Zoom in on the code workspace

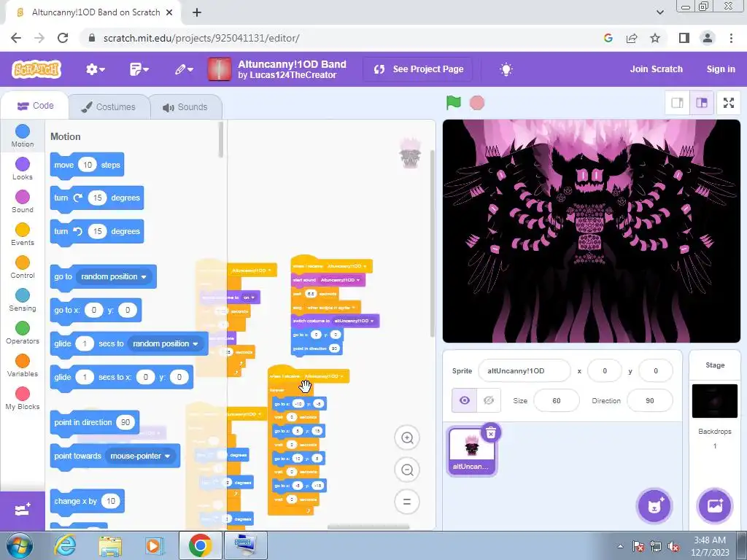407,437
